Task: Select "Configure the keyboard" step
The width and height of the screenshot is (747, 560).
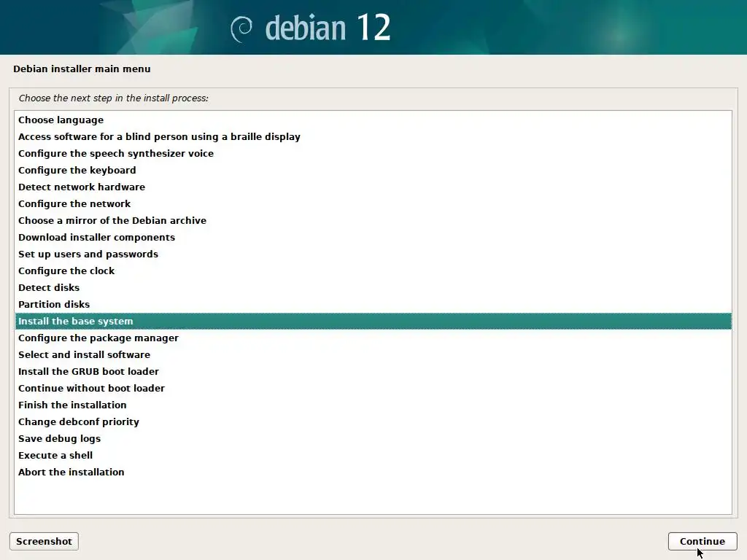Action: [373, 170]
